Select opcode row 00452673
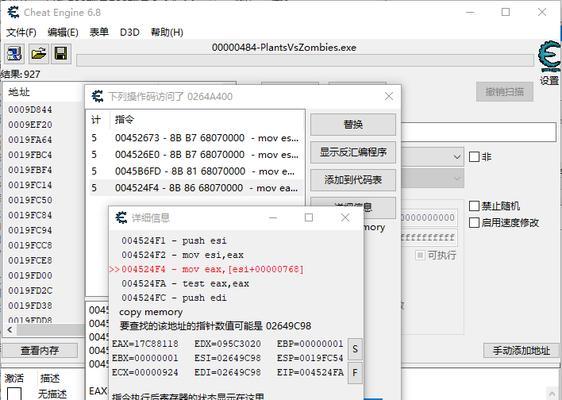562x400 pixels. (195, 138)
